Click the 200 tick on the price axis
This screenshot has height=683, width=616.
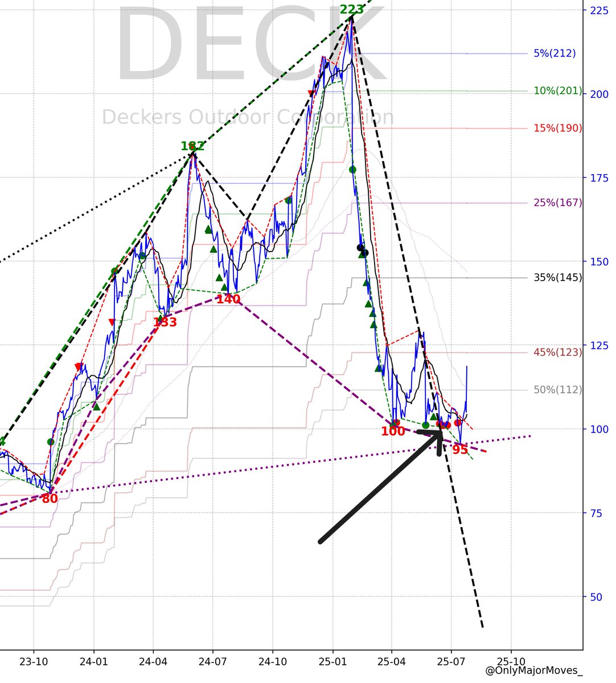tap(599, 94)
